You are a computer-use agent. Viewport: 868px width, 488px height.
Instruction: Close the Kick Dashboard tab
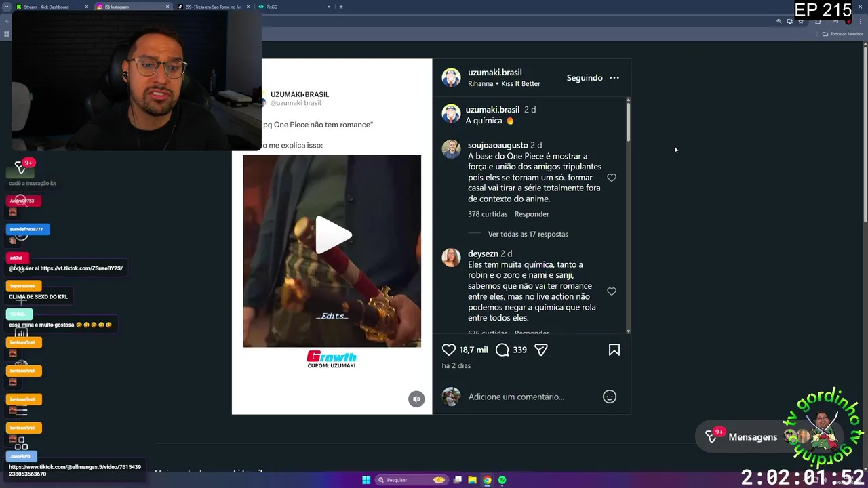(87, 7)
